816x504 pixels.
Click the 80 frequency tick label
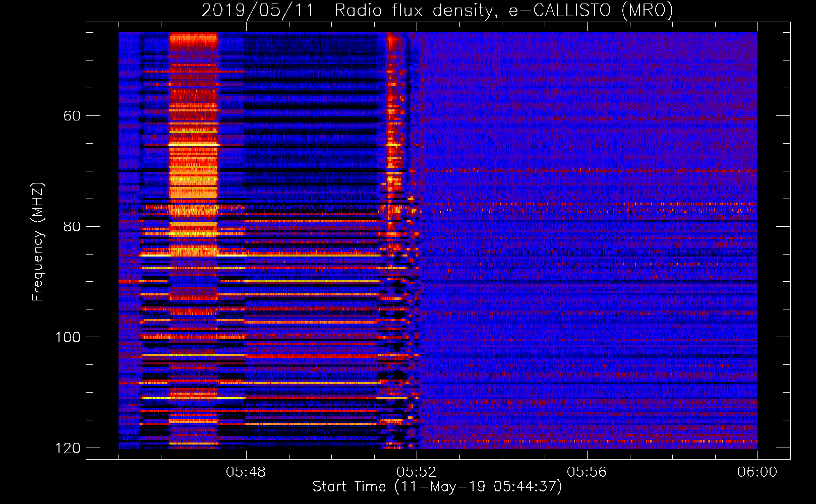[72, 226]
